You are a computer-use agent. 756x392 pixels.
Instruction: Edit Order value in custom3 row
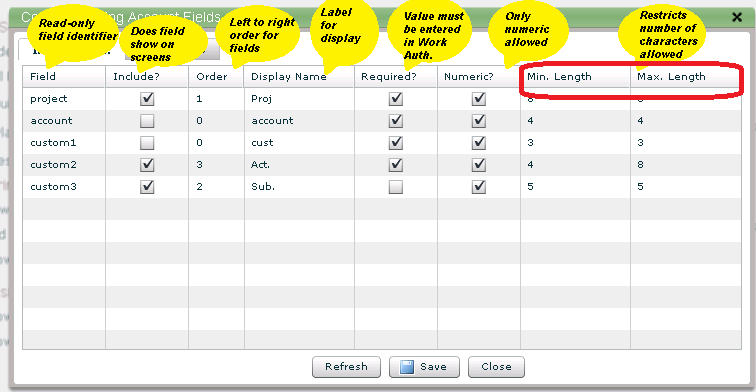tap(216, 187)
